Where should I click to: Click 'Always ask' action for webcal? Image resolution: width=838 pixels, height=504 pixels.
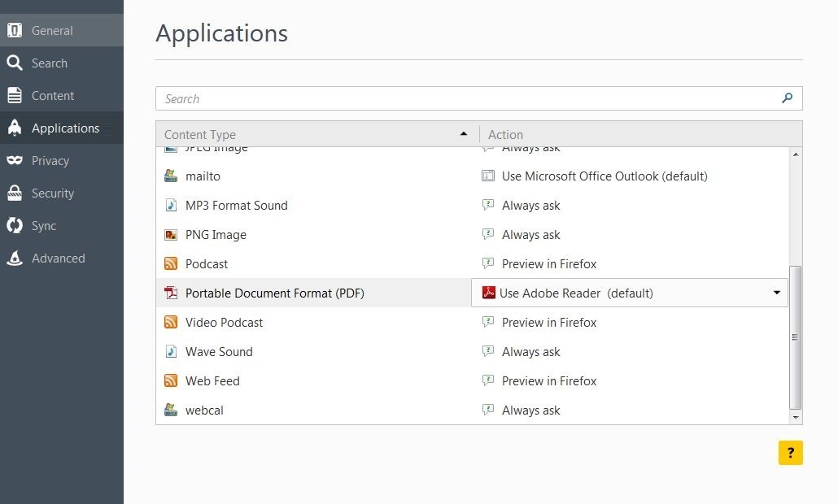(530, 411)
